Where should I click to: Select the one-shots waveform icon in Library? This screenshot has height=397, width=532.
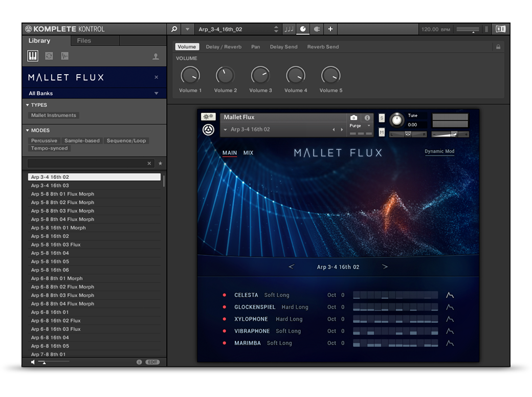[x=65, y=56]
